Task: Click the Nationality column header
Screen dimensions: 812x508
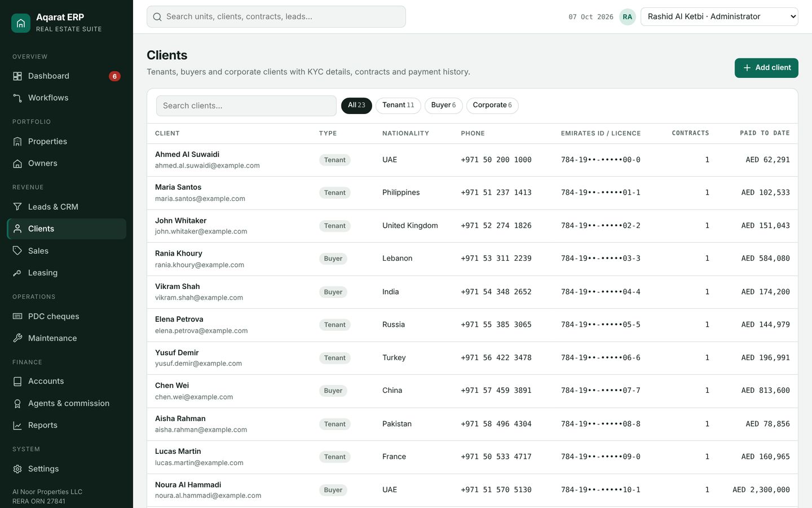Action: (405, 134)
